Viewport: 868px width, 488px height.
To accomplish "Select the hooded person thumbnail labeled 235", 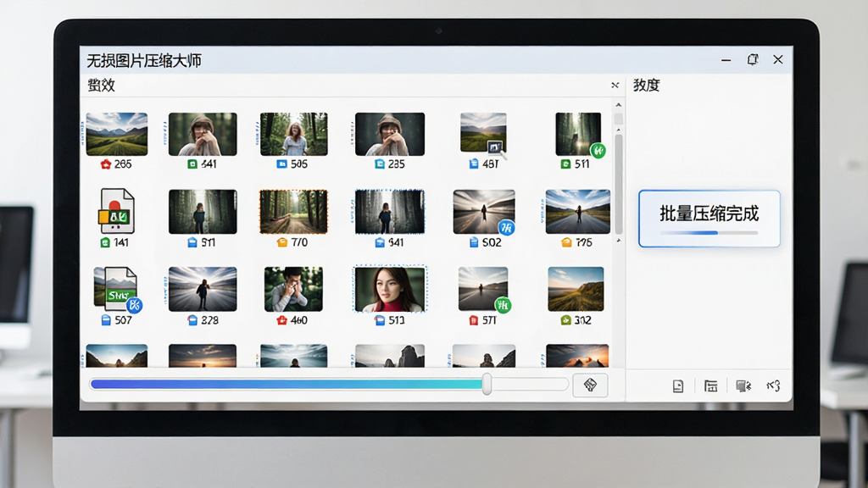I will tap(390, 135).
